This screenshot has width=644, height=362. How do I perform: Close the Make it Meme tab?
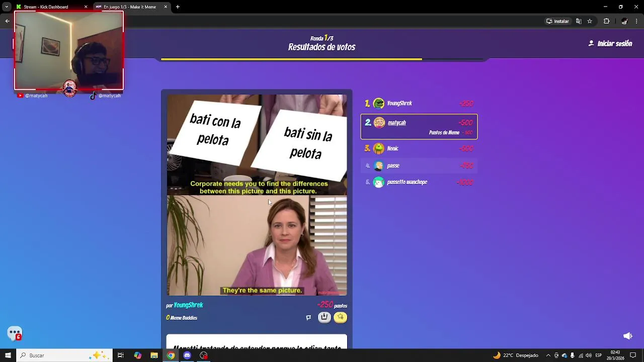[x=166, y=7]
